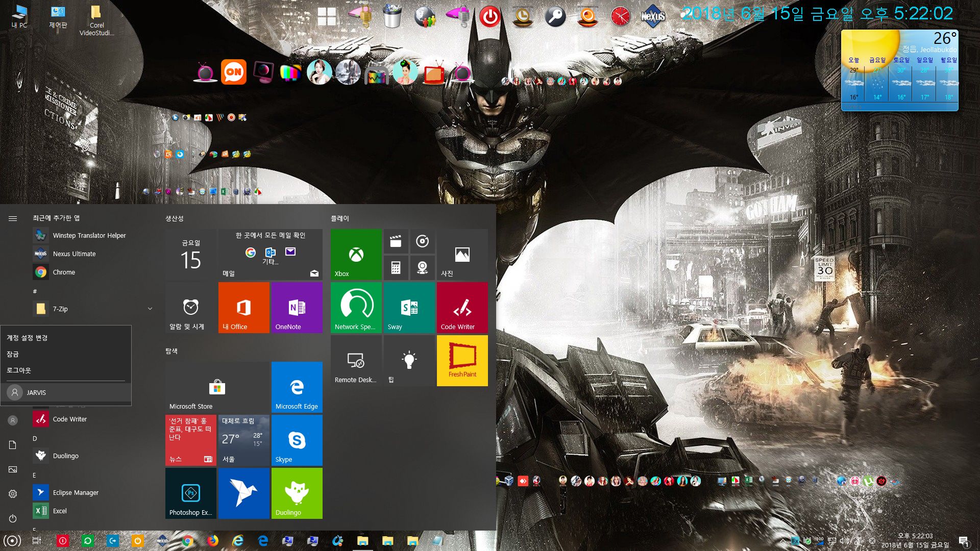Open the My Office tile
The height and width of the screenshot is (551, 980).
tap(243, 308)
